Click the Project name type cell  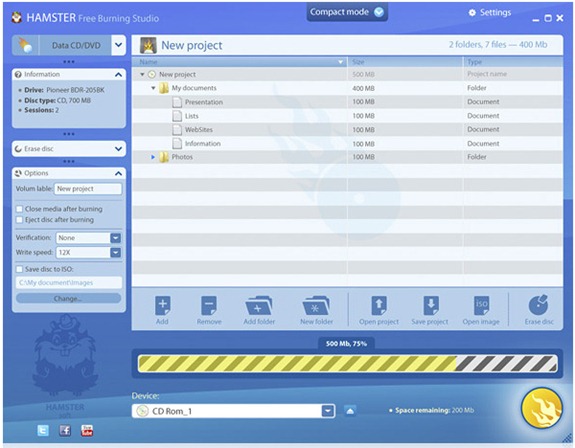(x=487, y=74)
